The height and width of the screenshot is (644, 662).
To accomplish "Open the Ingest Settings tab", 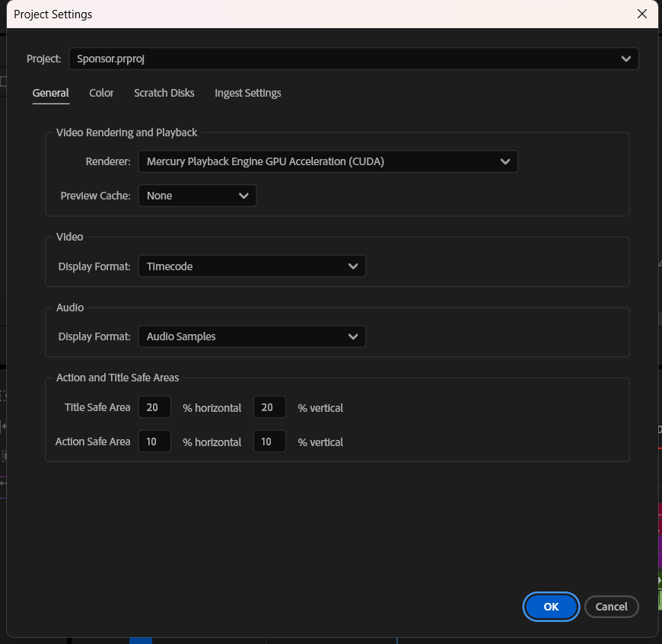I will [248, 93].
